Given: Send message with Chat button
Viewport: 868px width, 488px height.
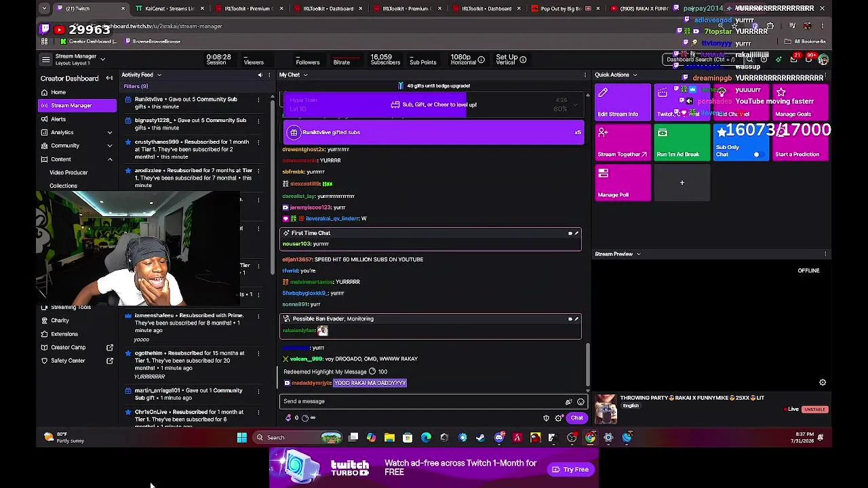Looking at the screenshot, I should point(576,418).
